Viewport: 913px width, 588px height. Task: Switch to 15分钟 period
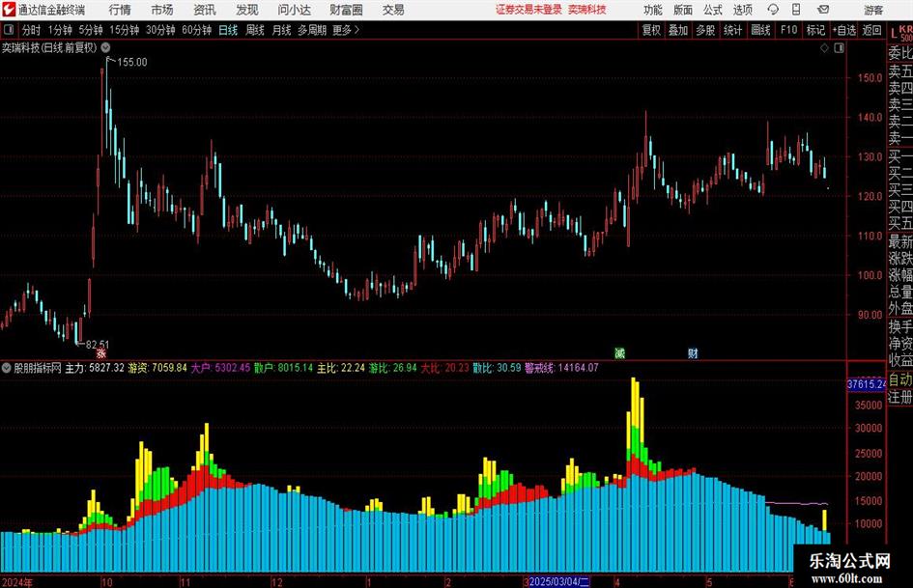coord(124,30)
